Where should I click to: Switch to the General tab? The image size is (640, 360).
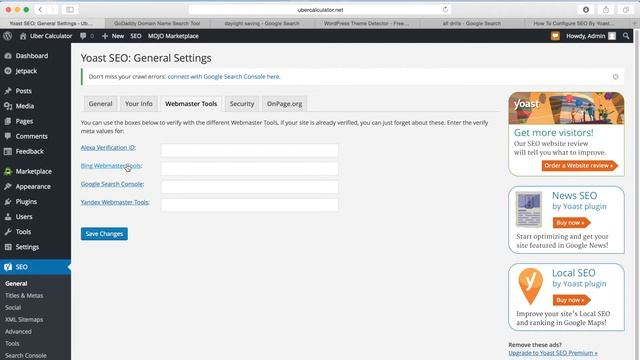click(x=100, y=104)
